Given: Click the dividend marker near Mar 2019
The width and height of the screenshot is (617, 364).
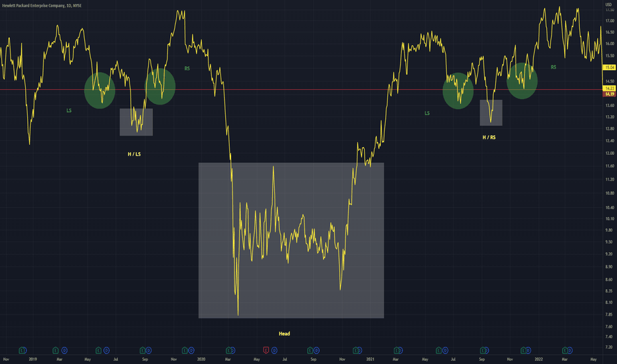Looking at the screenshot, I should (x=64, y=350).
